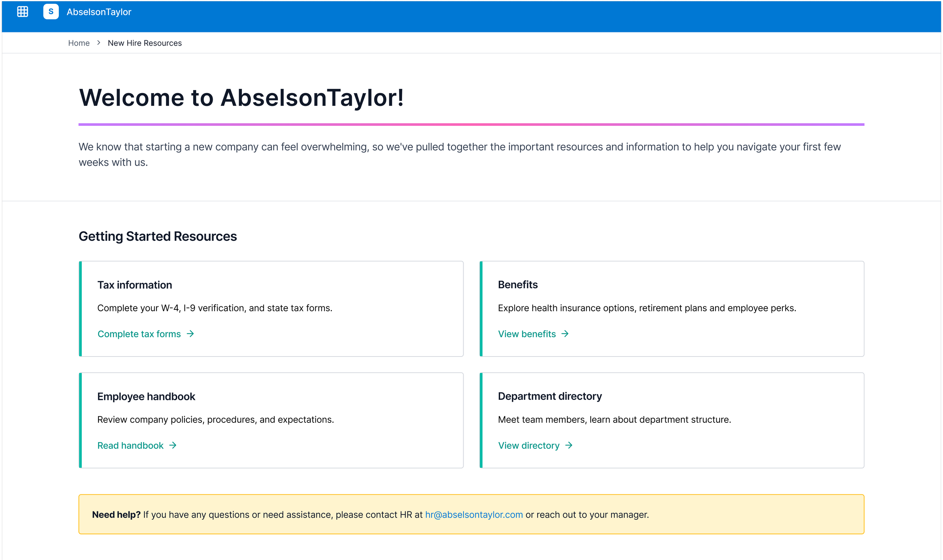This screenshot has width=943, height=560.
Task: Open the Read handbook link
Action: [130, 446]
